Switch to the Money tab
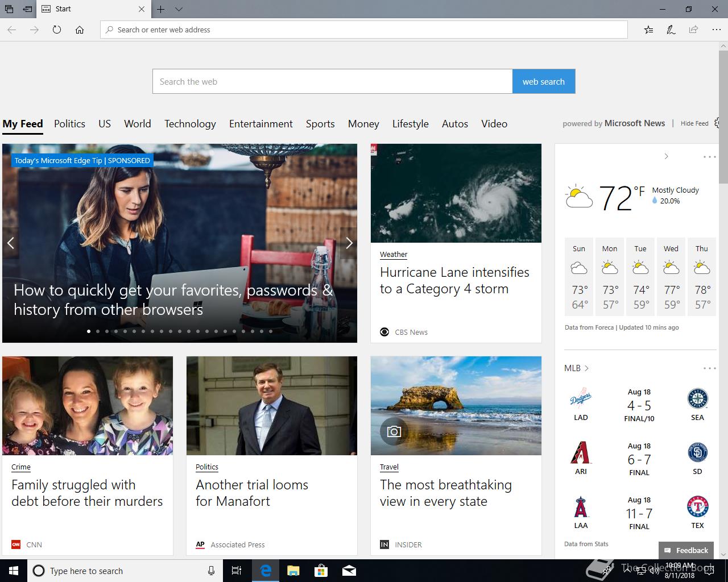Image resolution: width=728 pixels, height=582 pixels. point(363,123)
